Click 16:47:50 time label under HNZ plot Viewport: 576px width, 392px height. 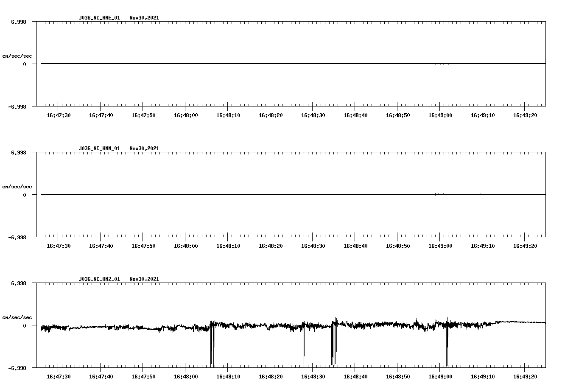pos(143,377)
